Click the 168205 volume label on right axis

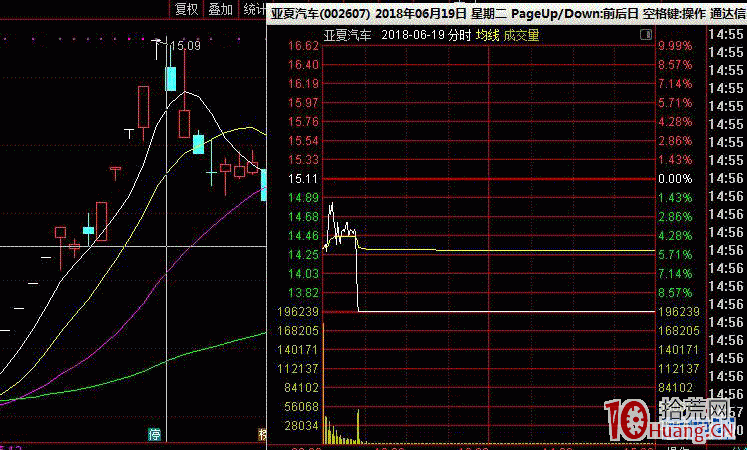click(x=679, y=330)
